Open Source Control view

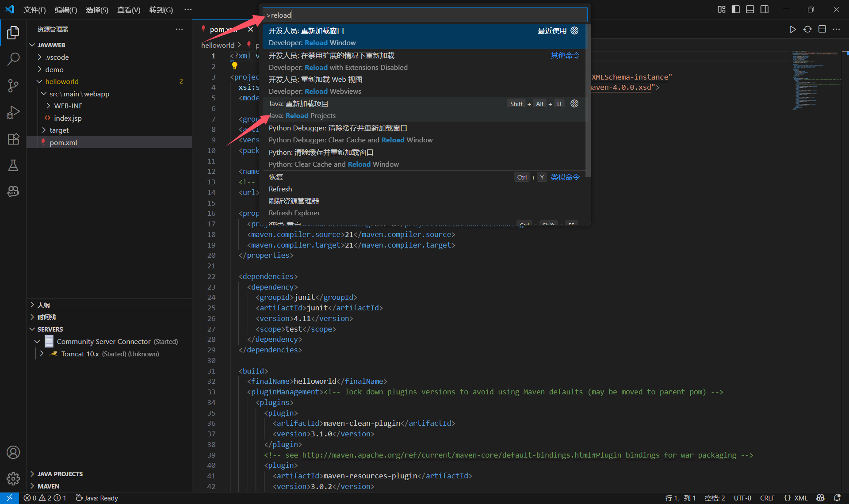[13, 85]
